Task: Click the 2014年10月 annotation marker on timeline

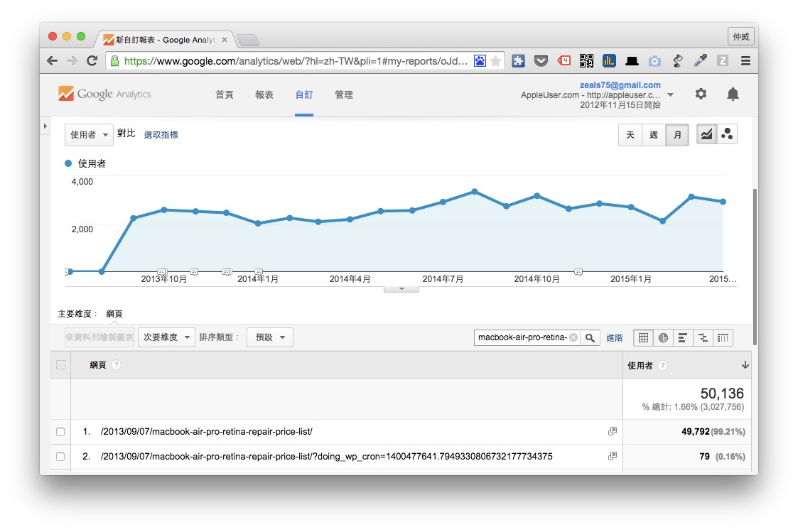Action: pyautogui.click(x=578, y=272)
